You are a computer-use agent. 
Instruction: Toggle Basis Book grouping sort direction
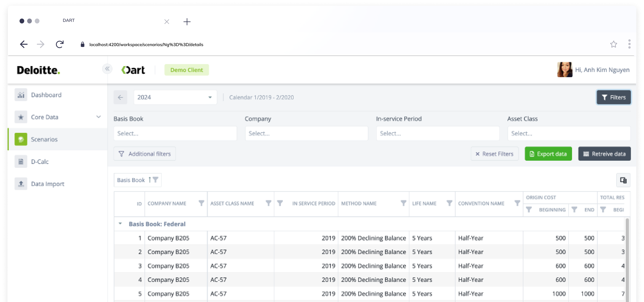[150, 180]
